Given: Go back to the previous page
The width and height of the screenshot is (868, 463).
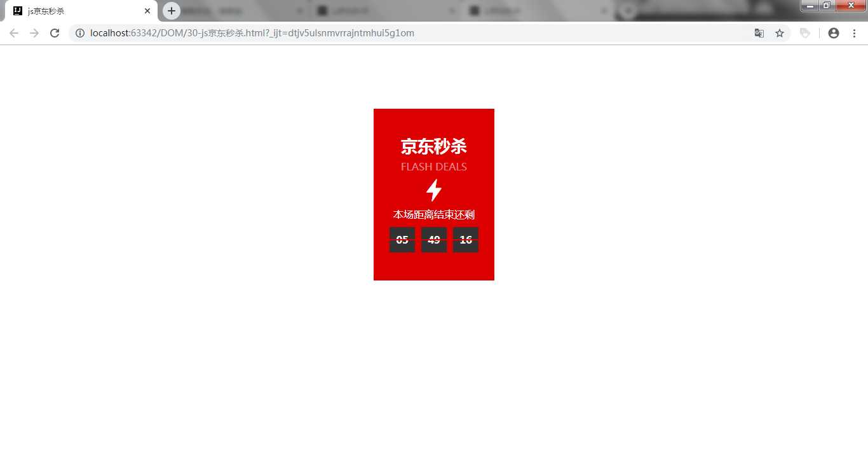Looking at the screenshot, I should [14, 33].
